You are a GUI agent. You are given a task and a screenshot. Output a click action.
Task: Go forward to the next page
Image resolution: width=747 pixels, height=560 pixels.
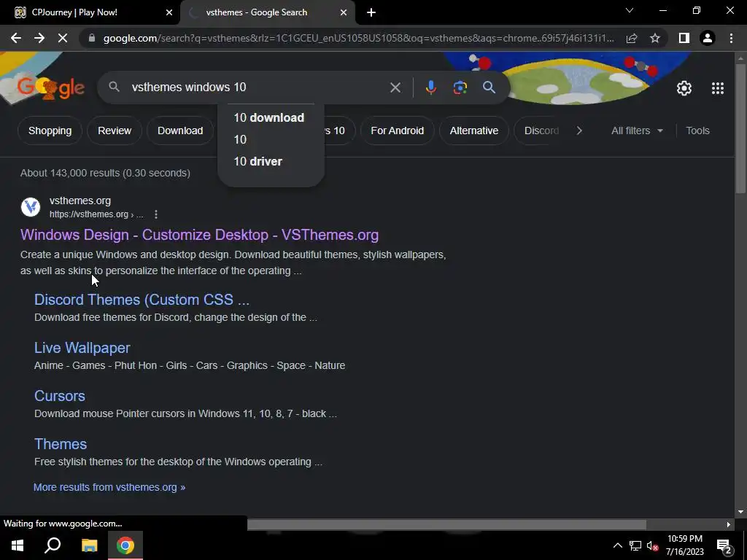pyautogui.click(x=39, y=38)
